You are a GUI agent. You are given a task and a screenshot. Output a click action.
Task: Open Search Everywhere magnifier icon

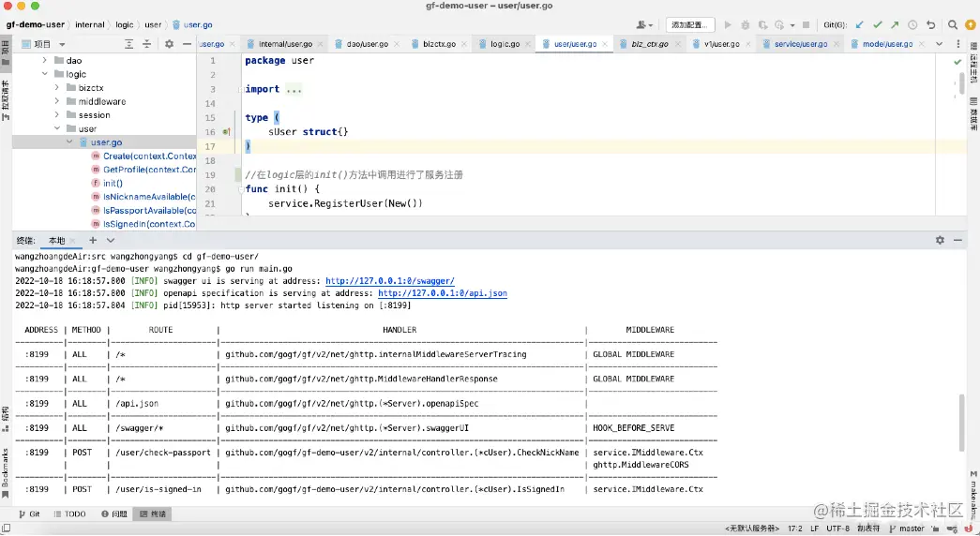tap(953, 25)
